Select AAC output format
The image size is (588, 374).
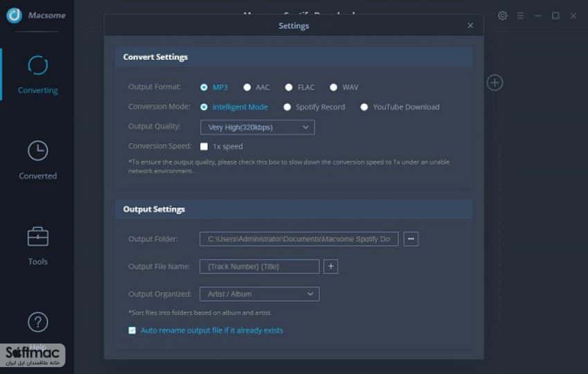[247, 87]
